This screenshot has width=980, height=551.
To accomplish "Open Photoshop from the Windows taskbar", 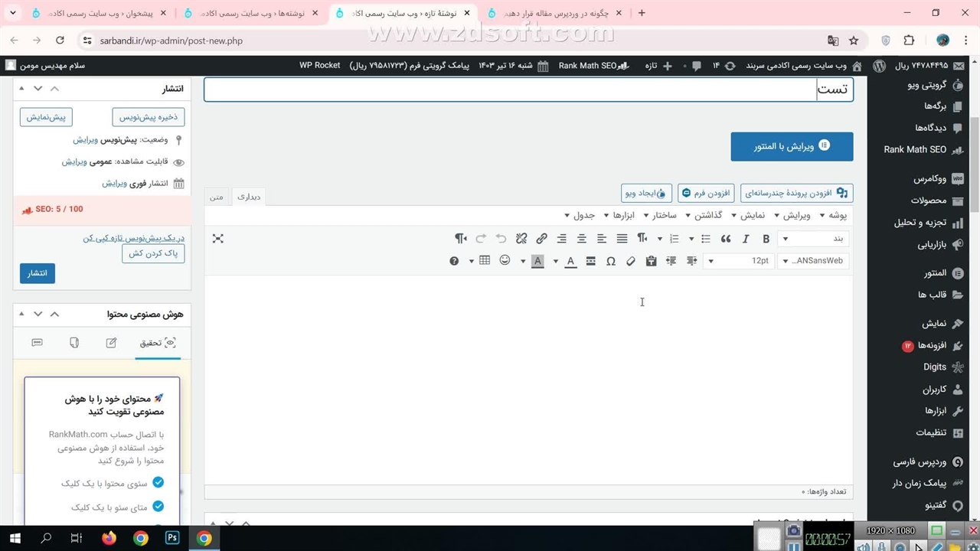I will pyautogui.click(x=172, y=538).
